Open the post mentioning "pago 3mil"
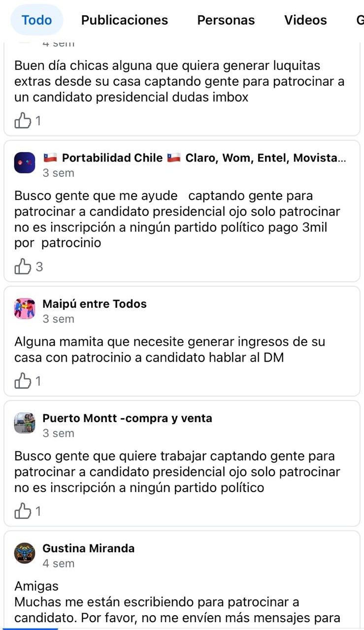Screen dimensions: 364x630 point(177,219)
